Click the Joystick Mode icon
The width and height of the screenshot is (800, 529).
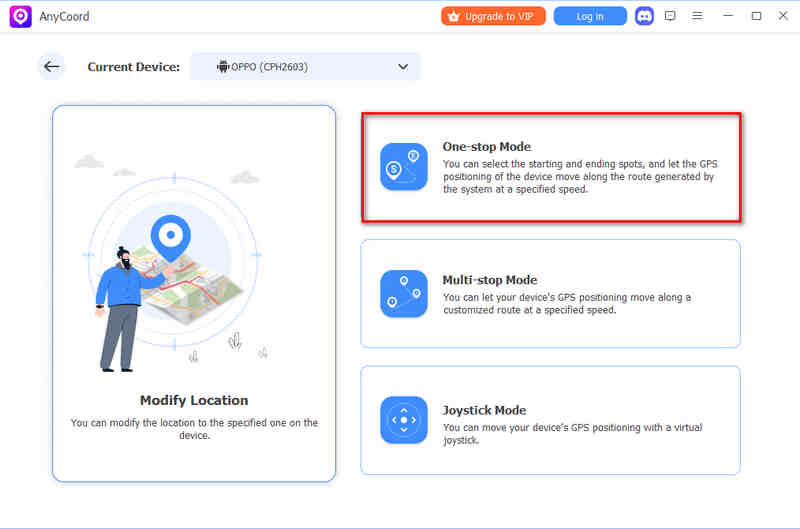404,420
